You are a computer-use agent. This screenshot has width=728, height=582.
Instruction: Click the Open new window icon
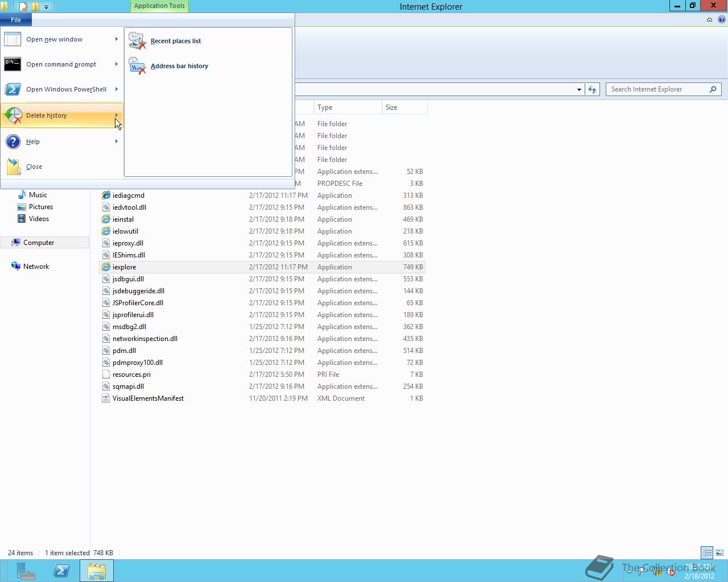13,39
